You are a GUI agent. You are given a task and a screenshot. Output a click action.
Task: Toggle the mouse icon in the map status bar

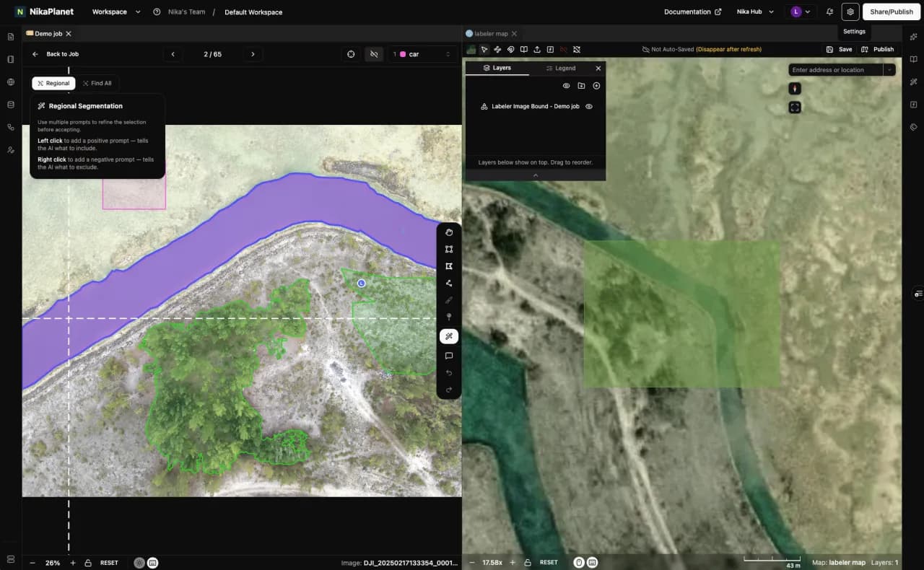coord(579,563)
